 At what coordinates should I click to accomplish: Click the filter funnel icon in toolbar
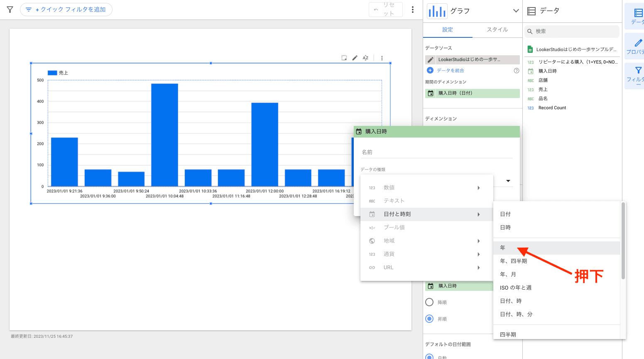[x=10, y=10]
